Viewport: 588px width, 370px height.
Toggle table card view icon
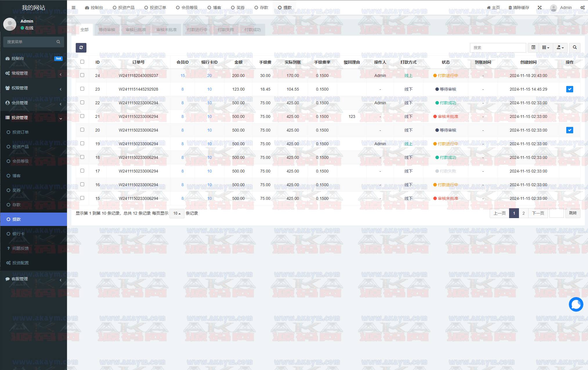pyautogui.click(x=533, y=47)
